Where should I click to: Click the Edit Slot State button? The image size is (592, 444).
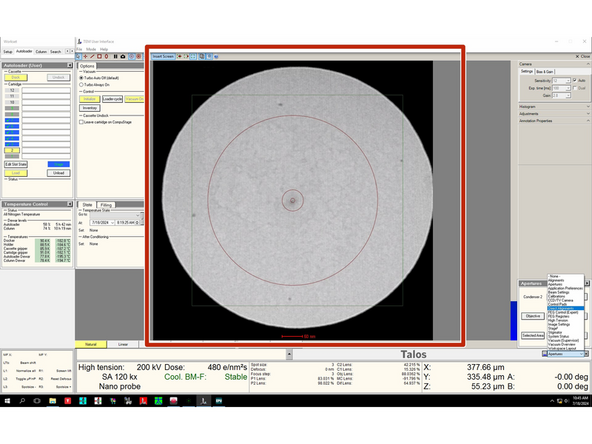16,164
